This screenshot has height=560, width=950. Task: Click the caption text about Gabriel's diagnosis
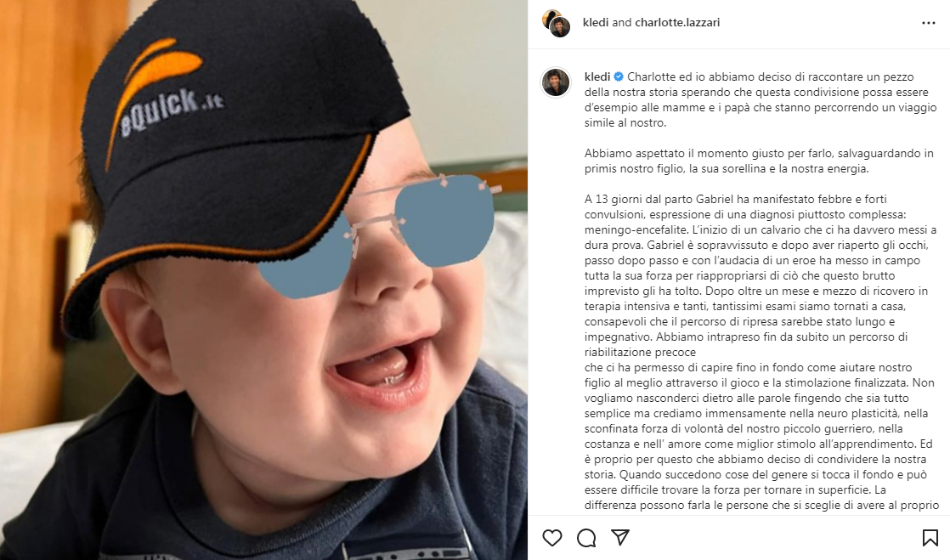[x=761, y=276]
